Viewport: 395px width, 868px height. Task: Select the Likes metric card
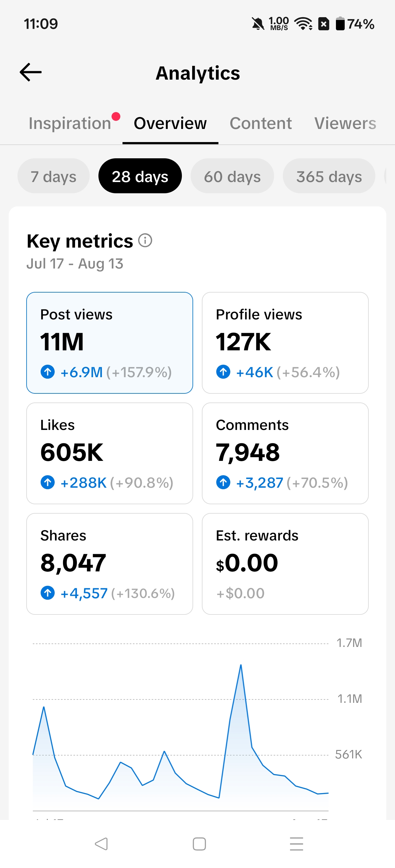pyautogui.click(x=110, y=453)
